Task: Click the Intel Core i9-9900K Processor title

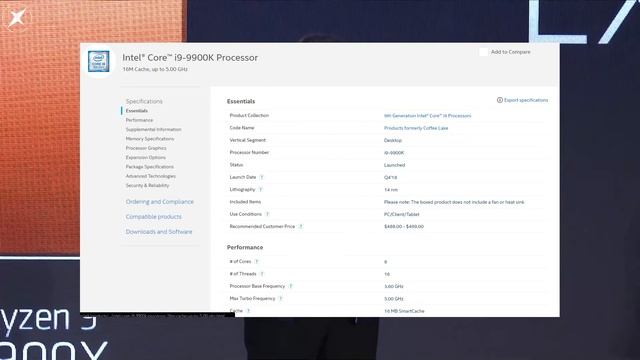Action: (190, 58)
